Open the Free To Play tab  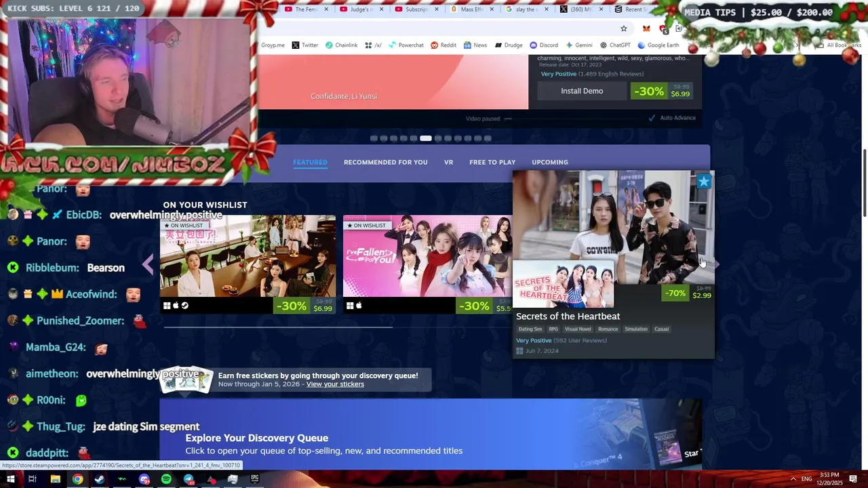492,162
